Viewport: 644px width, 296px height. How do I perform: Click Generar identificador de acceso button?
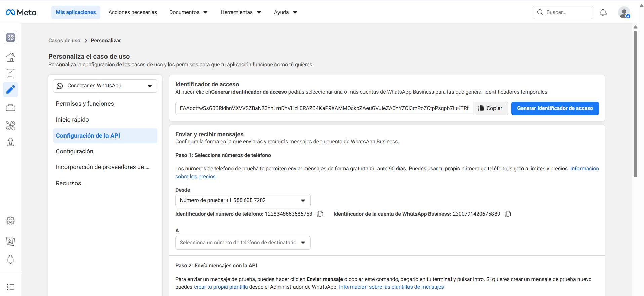click(555, 108)
